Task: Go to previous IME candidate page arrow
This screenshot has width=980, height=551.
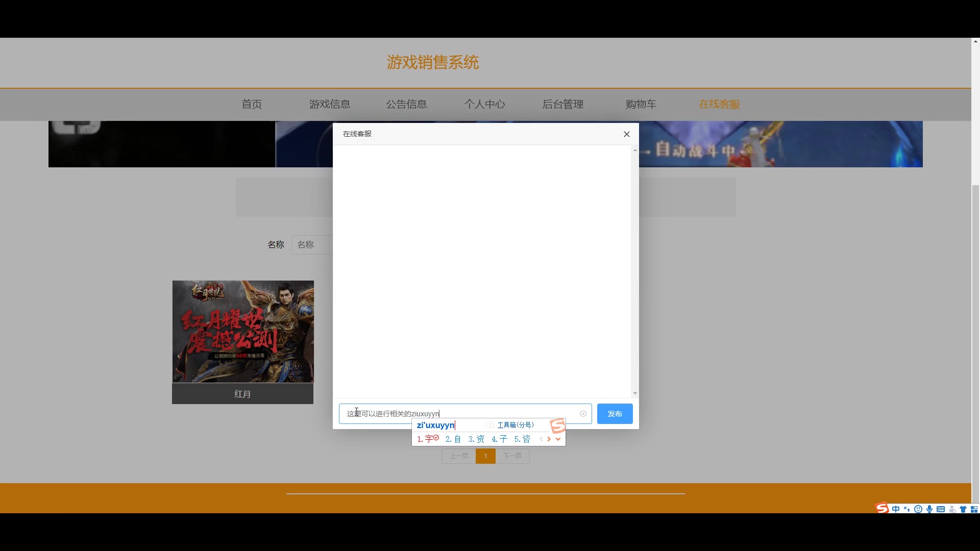Action: 541,439
